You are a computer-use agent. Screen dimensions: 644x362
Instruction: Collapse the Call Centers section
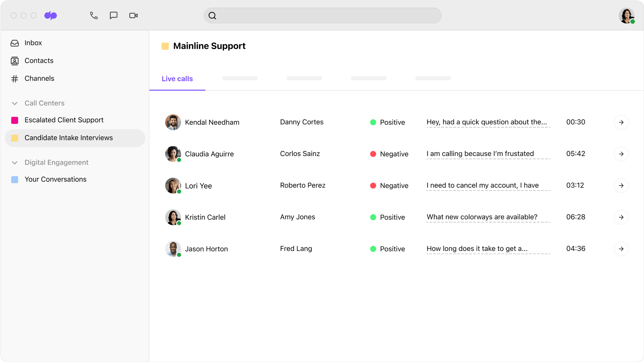[15, 103]
